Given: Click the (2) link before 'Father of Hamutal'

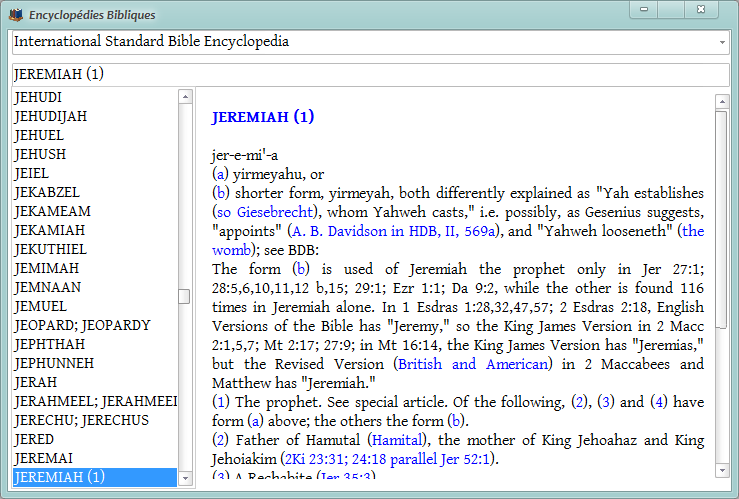Looking at the screenshot, I should point(221,440).
